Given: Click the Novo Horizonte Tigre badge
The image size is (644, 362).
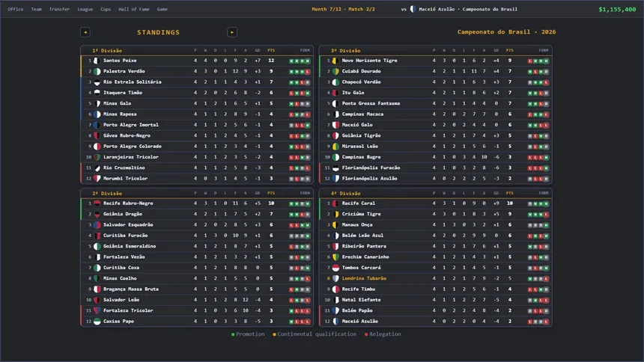Looking at the screenshot, I should (335, 61).
